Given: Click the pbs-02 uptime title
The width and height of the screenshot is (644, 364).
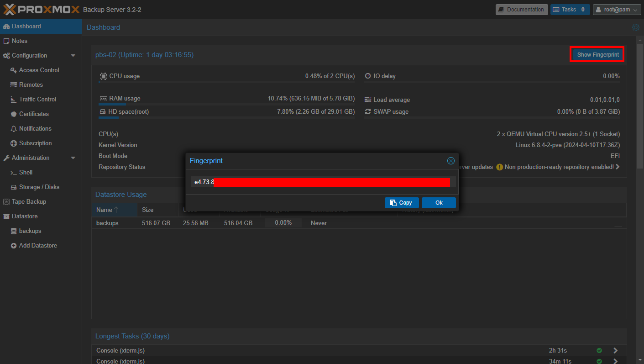Looking at the screenshot, I should coord(144,55).
